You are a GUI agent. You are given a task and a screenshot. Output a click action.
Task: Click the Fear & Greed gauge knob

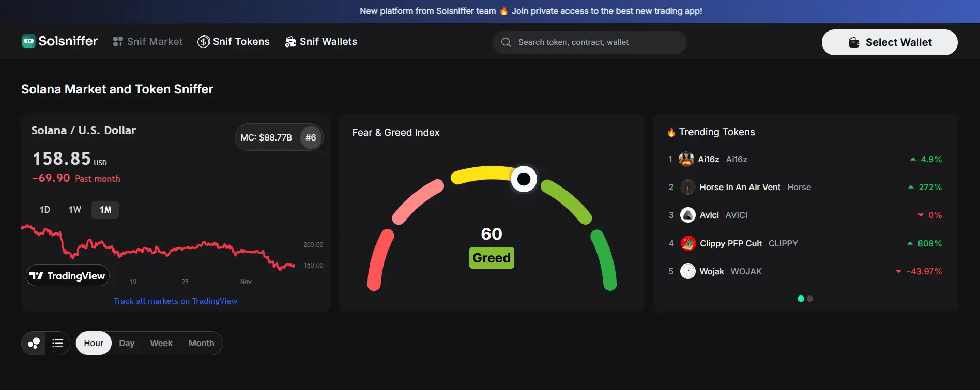coord(524,179)
